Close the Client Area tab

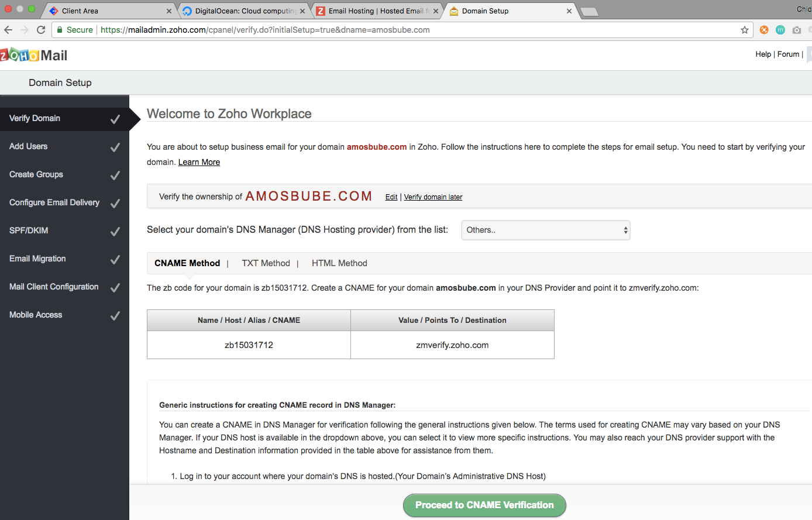[x=169, y=11]
